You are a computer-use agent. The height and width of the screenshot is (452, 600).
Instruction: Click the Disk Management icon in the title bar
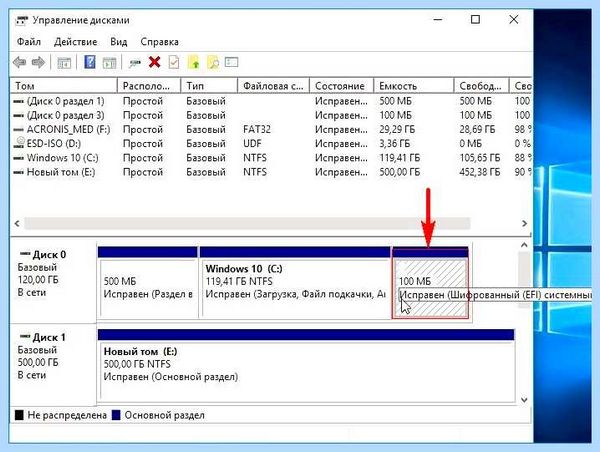tap(22, 20)
